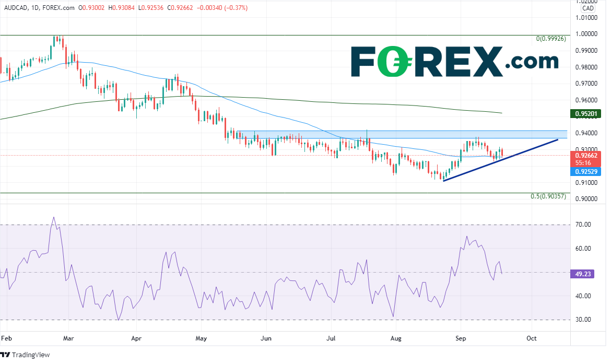Click the 1.00000 price axis label

[586, 34]
